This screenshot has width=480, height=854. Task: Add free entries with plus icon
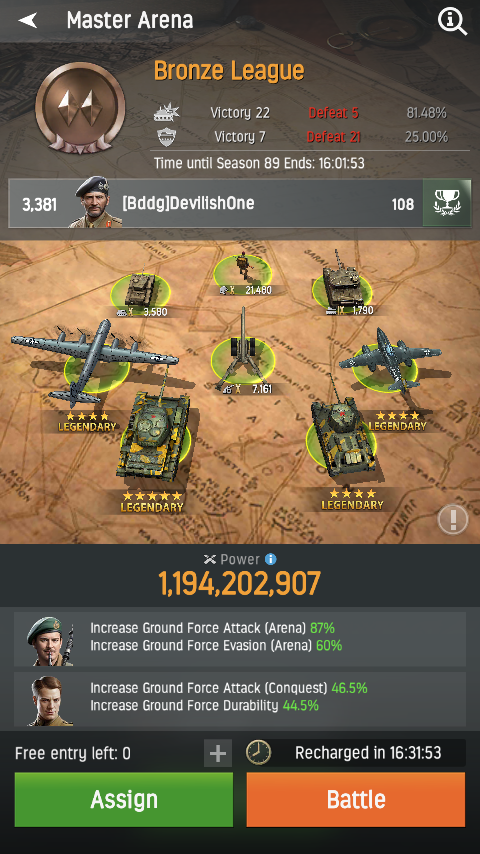click(x=218, y=753)
